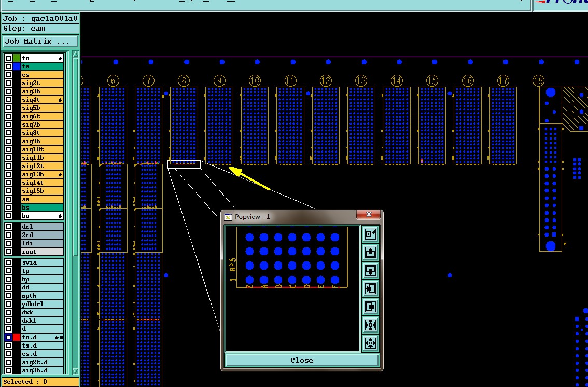Image resolution: width=588 pixels, height=387 pixels.
Task: Click the blue color swatch of 'ts' layer
Action: [17, 66]
